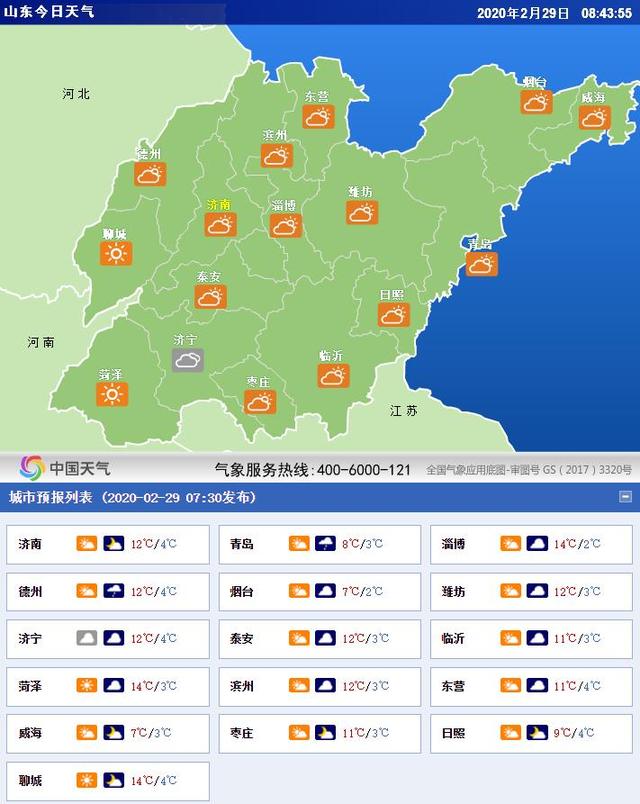Click Qingdao night rain icon in list
640x804 pixels.
325,544
